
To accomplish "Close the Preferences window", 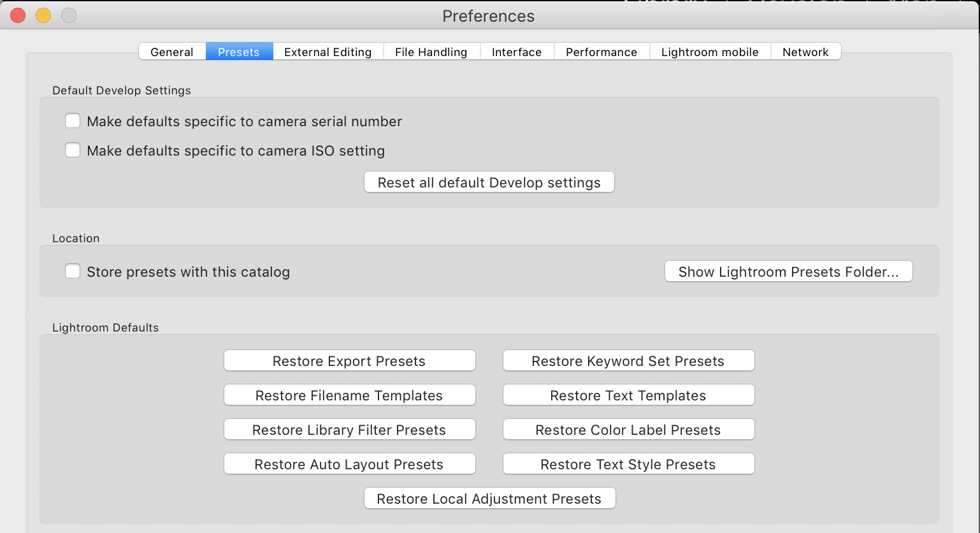I will [18, 15].
